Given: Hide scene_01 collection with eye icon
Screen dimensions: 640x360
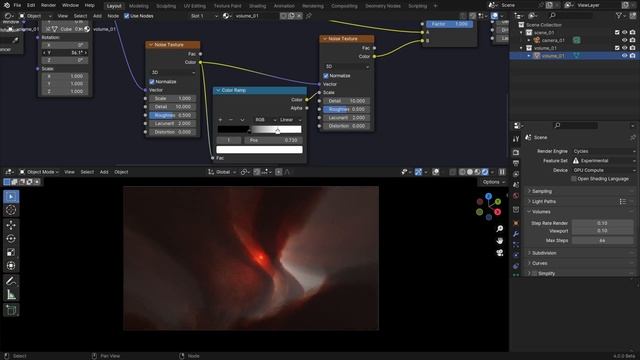Looking at the screenshot, I should point(624,33).
